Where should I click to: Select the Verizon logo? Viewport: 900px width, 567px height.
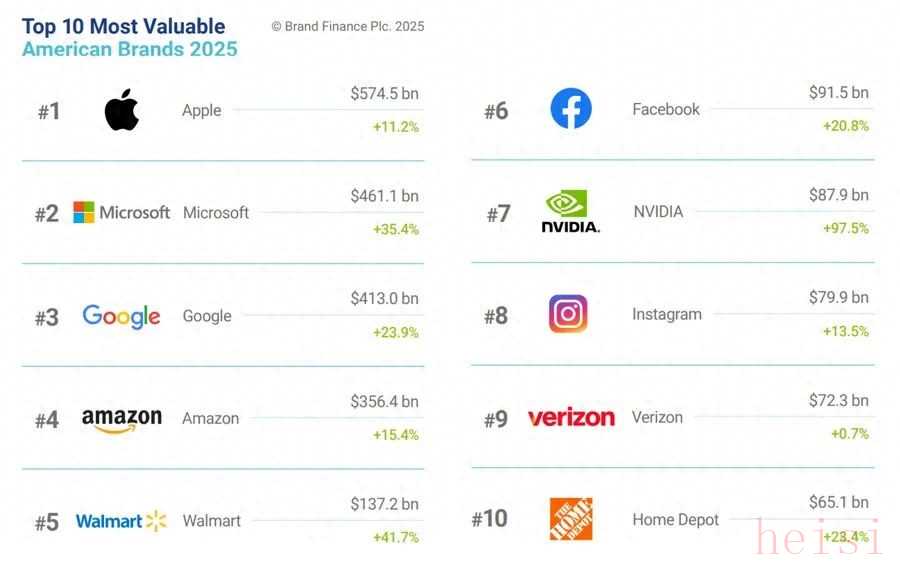tap(571, 417)
